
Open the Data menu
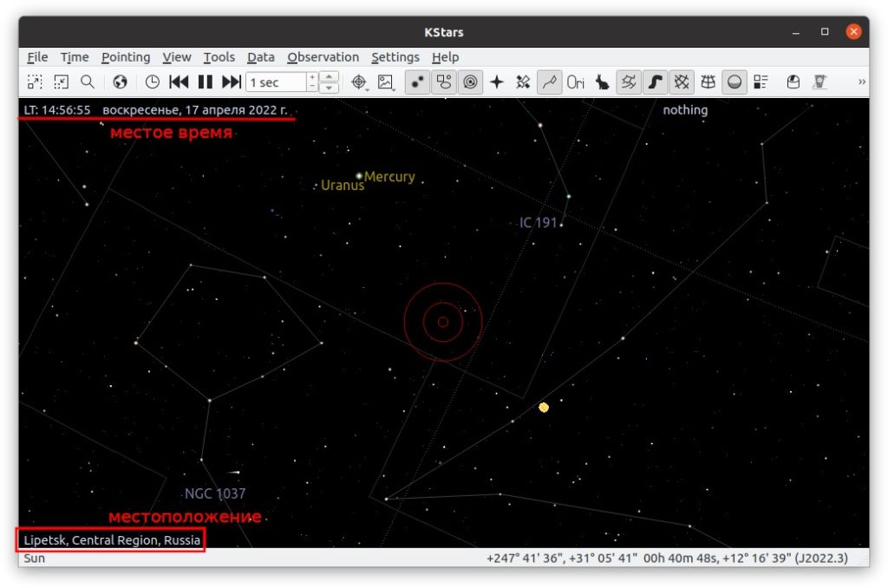260,57
